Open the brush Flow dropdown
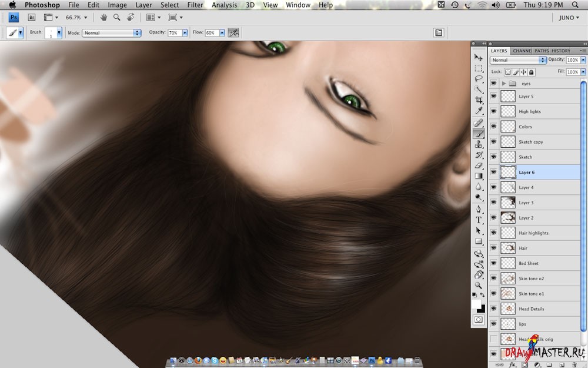The image size is (588, 368). pos(222,33)
